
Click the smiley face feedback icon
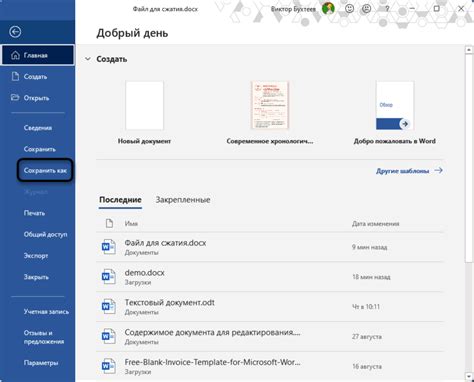click(x=349, y=9)
